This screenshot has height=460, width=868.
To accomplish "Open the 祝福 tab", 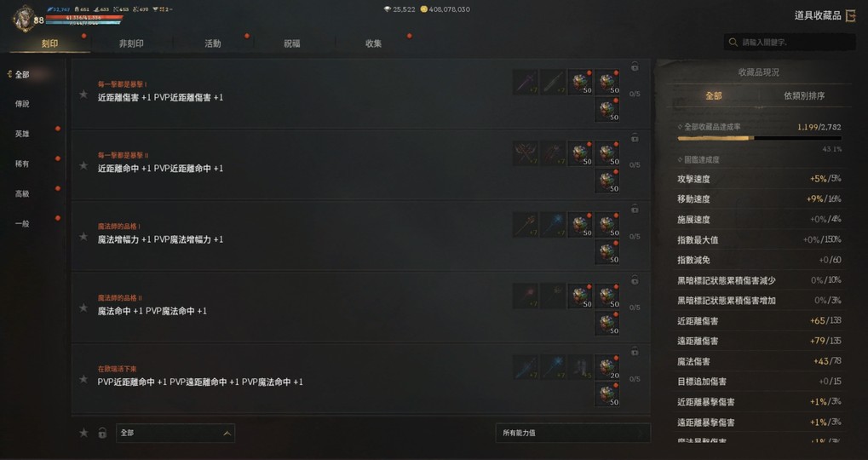I will click(x=291, y=43).
